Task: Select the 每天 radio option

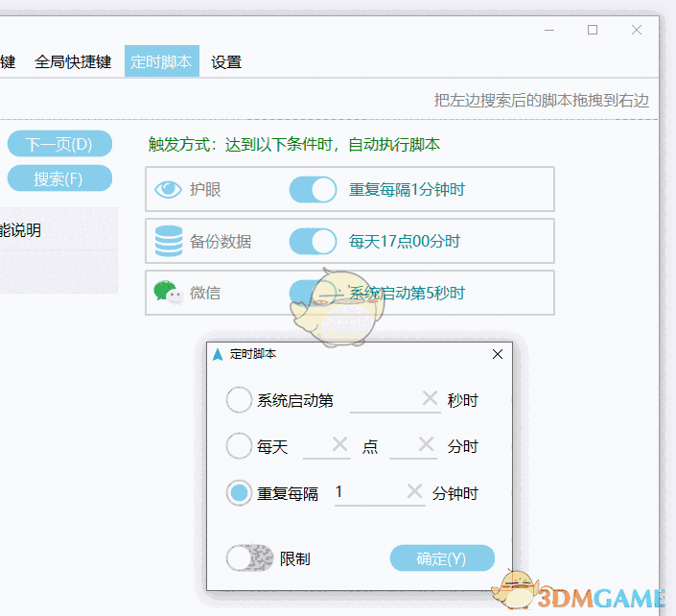Action: [x=239, y=445]
